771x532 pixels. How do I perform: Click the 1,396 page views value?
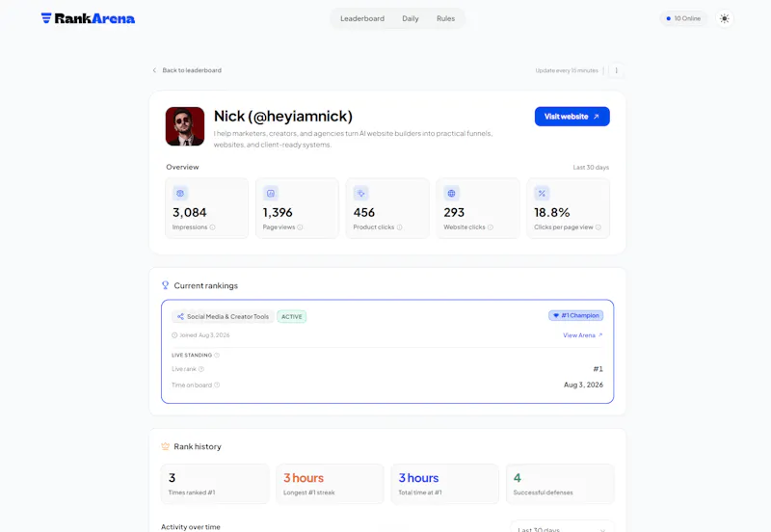pos(278,212)
